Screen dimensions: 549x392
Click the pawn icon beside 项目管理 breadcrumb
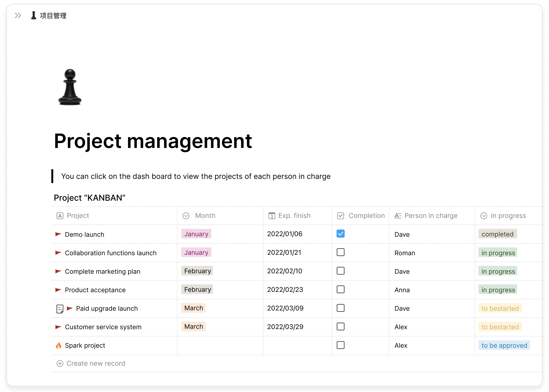click(33, 15)
